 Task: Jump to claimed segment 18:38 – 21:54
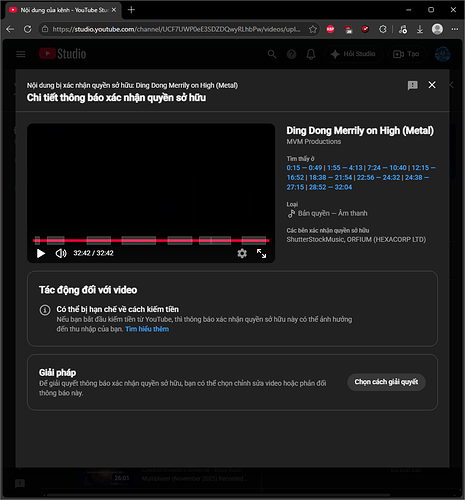point(331,177)
